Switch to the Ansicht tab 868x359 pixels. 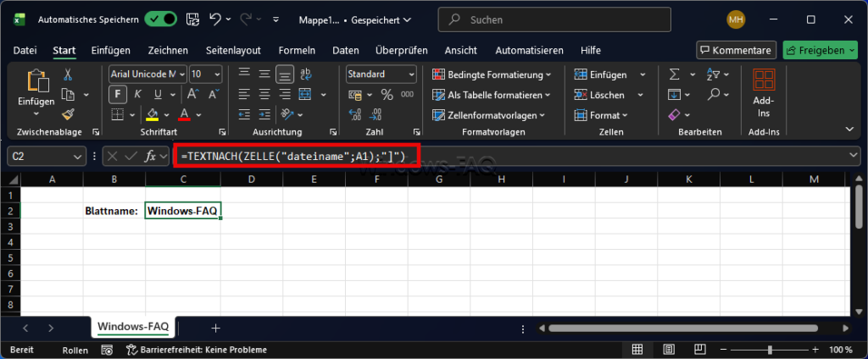pos(460,50)
